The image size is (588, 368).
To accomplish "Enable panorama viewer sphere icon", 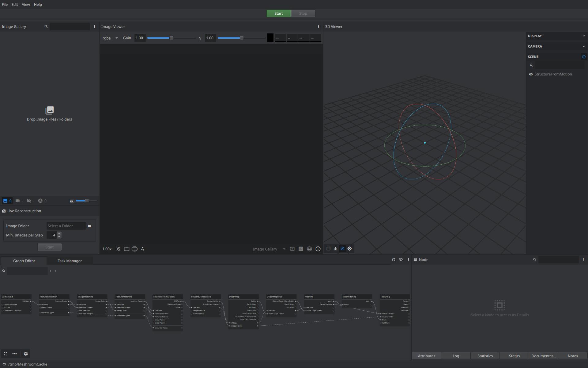I will pos(134,249).
